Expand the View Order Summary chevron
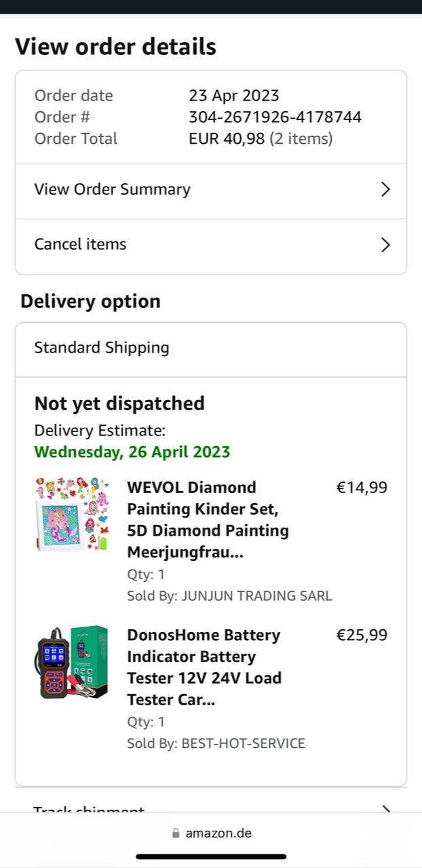The image size is (422, 868). (385, 190)
